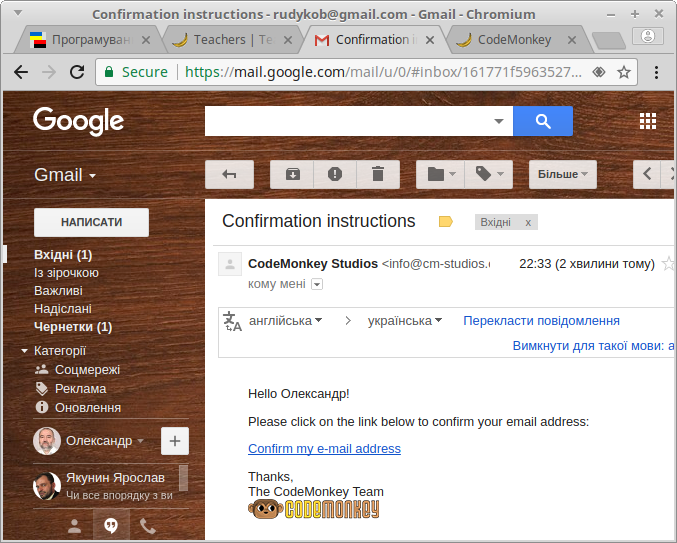The image size is (677, 543).
Task: Click Перекласти повідомлення link
Action: point(541,321)
